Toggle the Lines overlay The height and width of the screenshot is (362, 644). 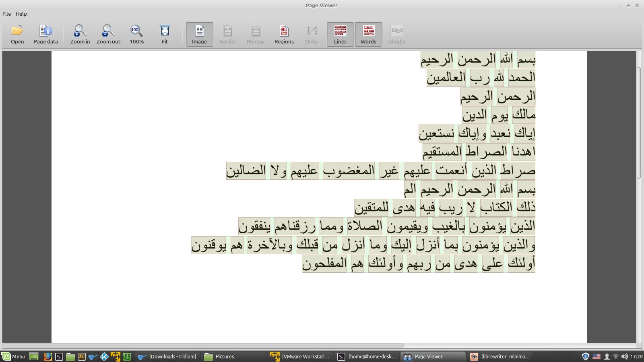(340, 34)
